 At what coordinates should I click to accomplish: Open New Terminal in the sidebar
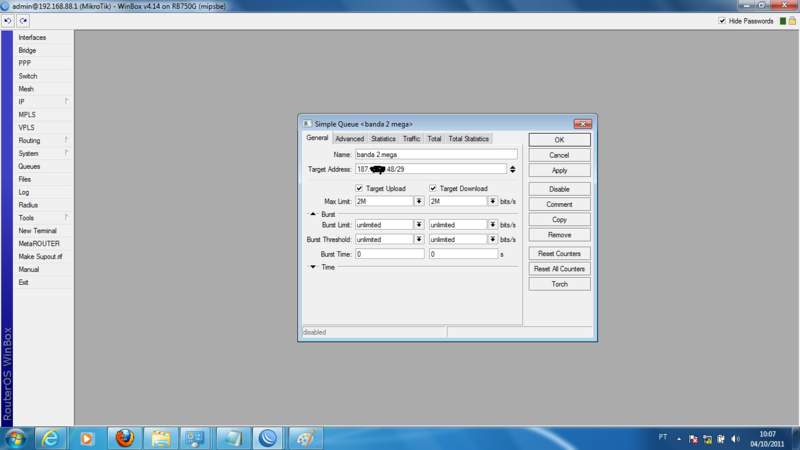click(x=37, y=231)
